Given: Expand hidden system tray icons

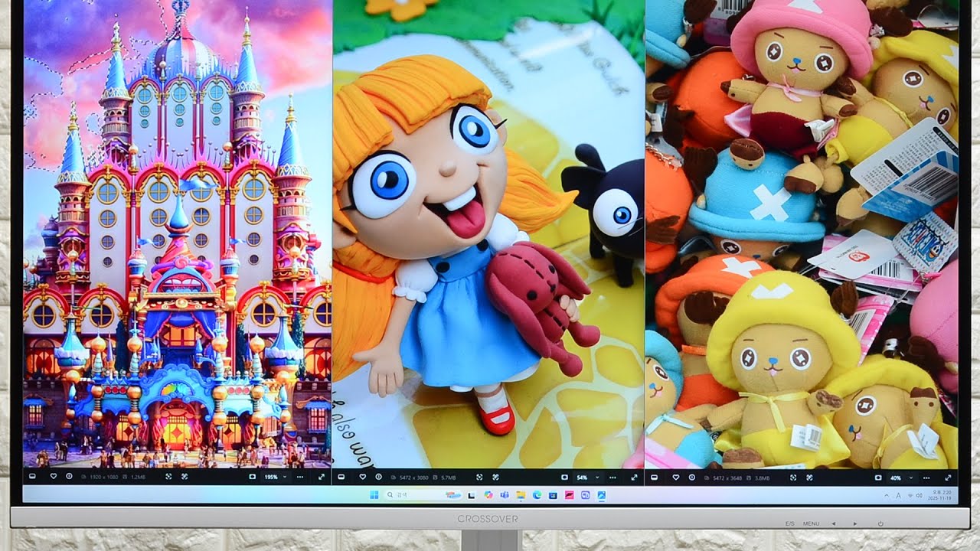Looking at the screenshot, I should point(886,497).
